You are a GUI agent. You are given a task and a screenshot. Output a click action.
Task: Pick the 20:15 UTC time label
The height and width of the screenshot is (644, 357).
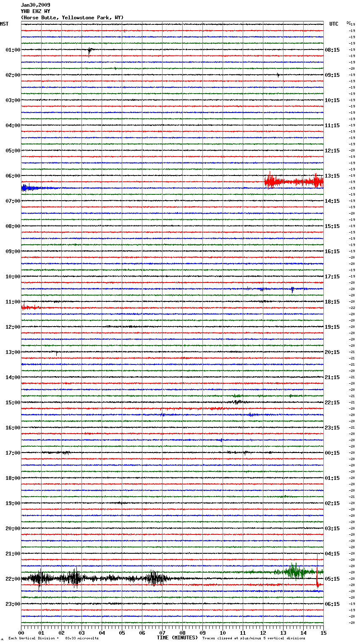point(332,352)
